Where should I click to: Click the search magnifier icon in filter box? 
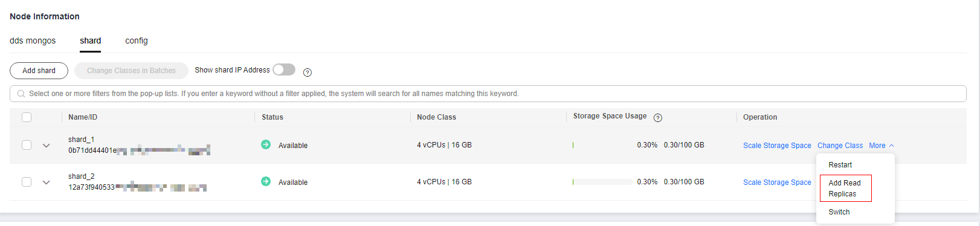pos(22,94)
